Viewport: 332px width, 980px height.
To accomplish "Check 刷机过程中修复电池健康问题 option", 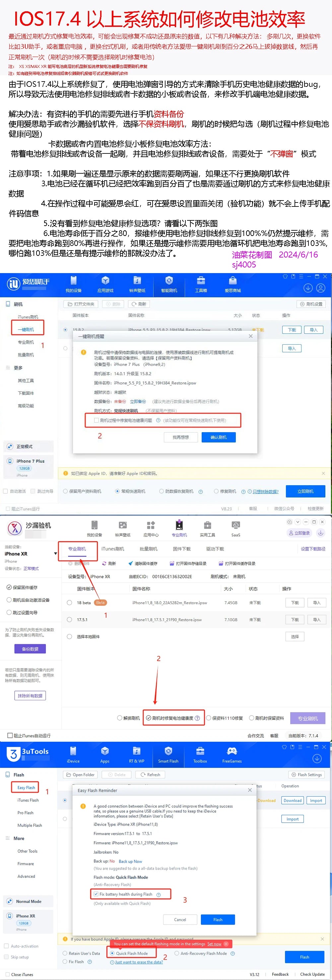I will 96,420.
